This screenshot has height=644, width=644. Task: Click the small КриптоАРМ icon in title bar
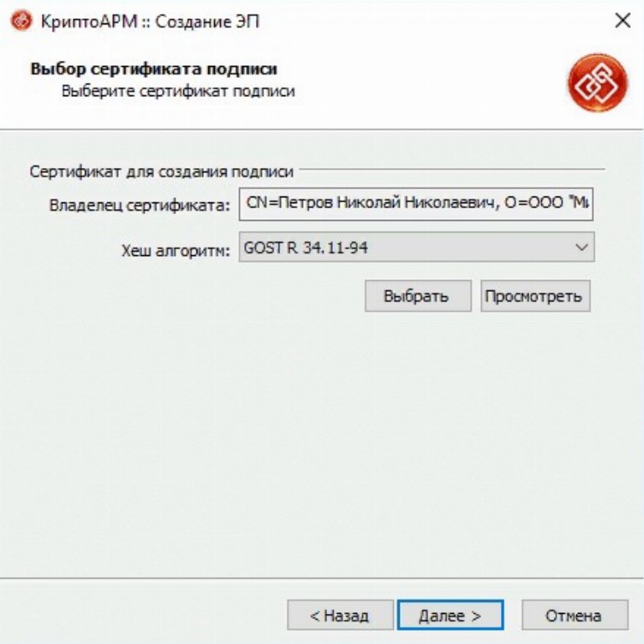coord(21,20)
